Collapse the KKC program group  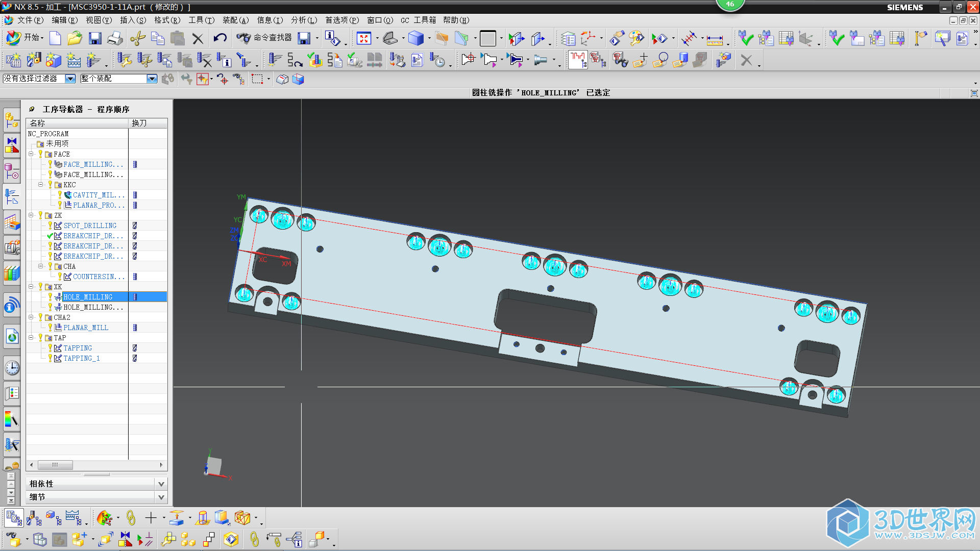tap(41, 185)
